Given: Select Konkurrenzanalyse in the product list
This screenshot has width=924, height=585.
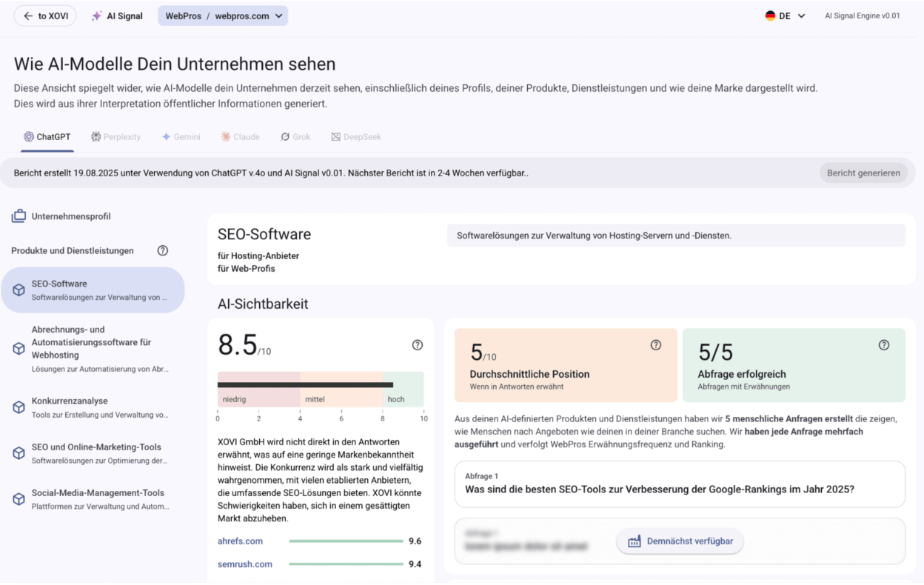Looking at the screenshot, I should point(93,407).
